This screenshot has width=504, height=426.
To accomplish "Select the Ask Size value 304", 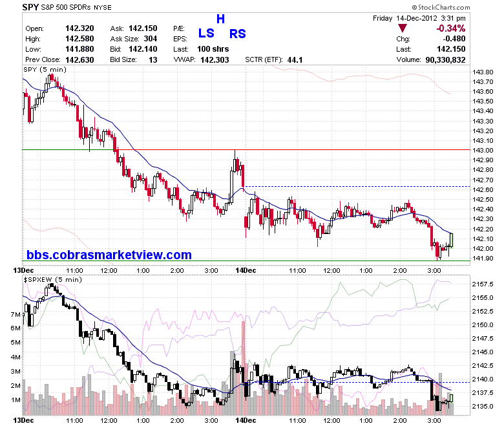I will 151,39.
